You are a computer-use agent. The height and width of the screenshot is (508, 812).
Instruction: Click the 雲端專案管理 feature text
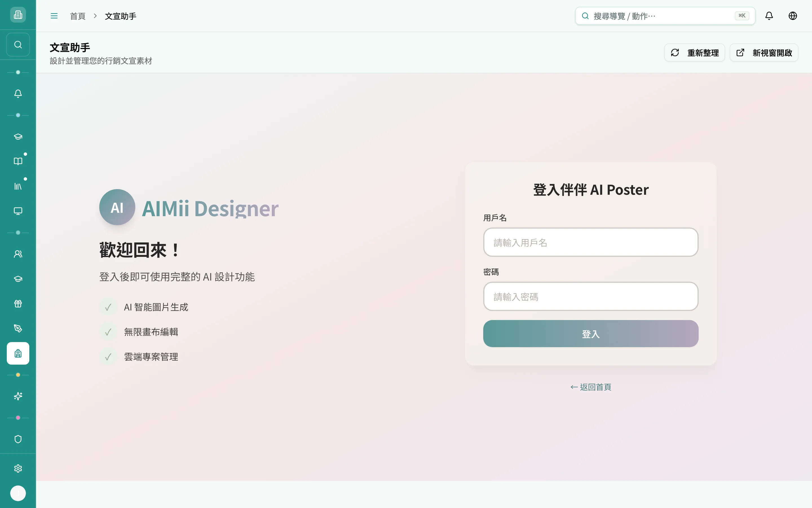(x=151, y=357)
